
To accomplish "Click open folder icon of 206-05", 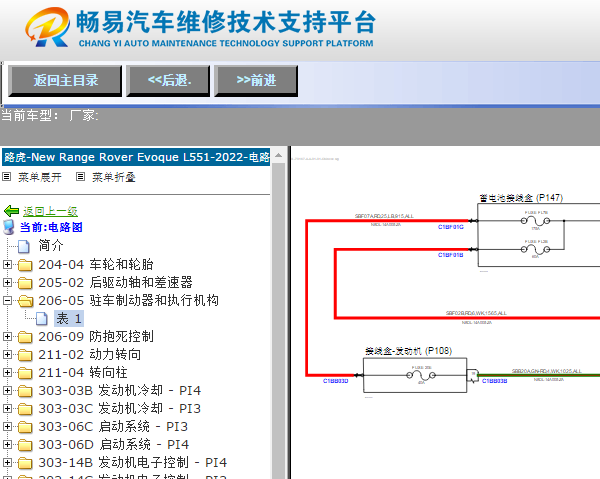I will (26, 301).
